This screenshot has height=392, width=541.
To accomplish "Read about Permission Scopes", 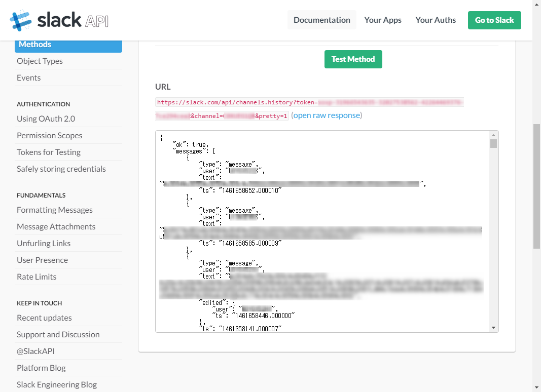I will point(49,135).
